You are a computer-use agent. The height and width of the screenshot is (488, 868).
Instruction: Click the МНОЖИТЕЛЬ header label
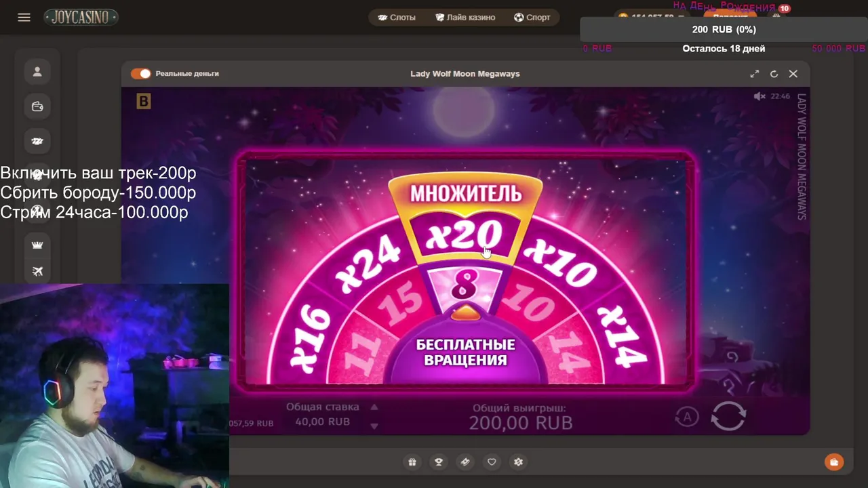(465, 194)
